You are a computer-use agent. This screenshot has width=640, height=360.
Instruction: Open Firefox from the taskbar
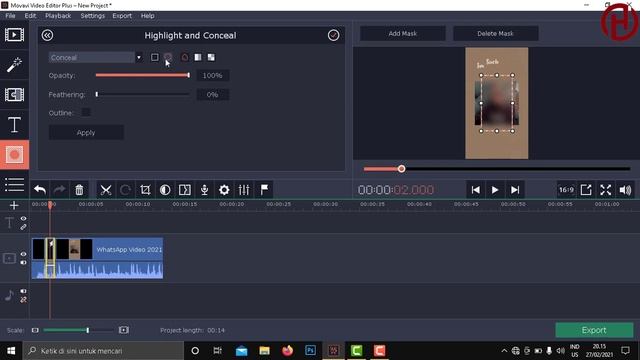pos(287,351)
